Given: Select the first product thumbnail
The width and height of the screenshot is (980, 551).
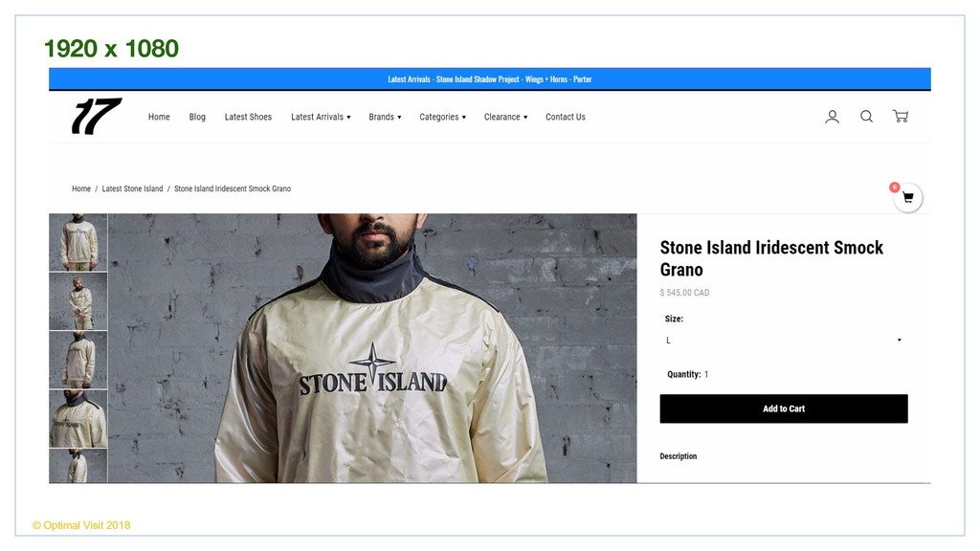Looking at the screenshot, I should tap(78, 242).
